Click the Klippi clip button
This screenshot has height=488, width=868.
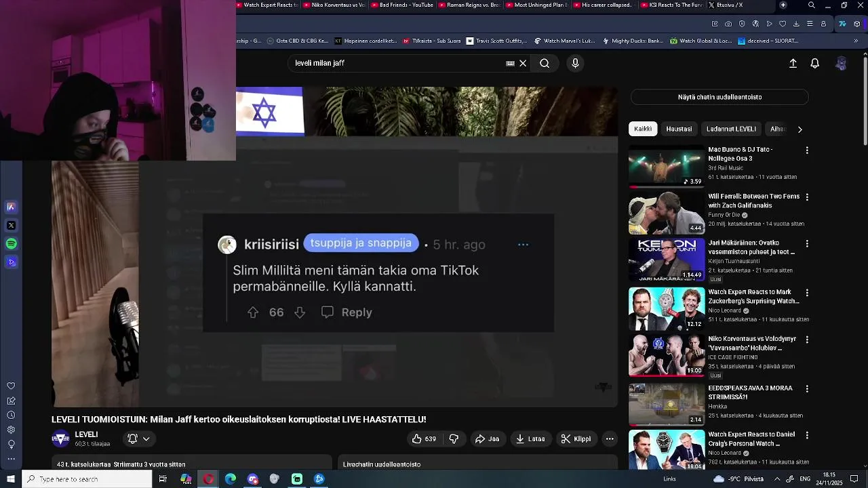[x=576, y=439]
